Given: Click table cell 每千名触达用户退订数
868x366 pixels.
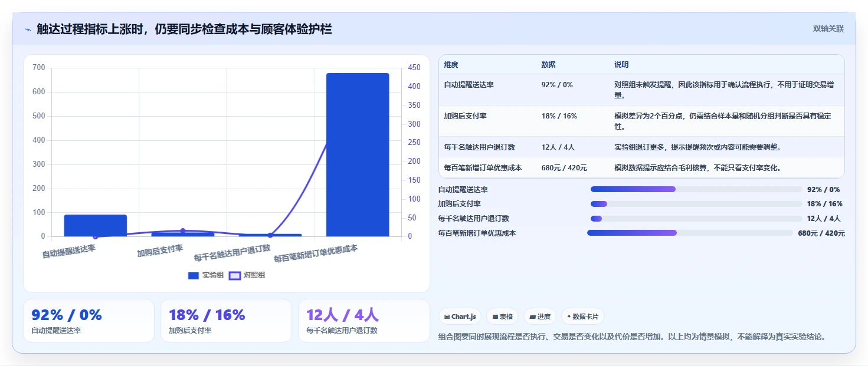Looking at the screenshot, I should tap(480, 147).
